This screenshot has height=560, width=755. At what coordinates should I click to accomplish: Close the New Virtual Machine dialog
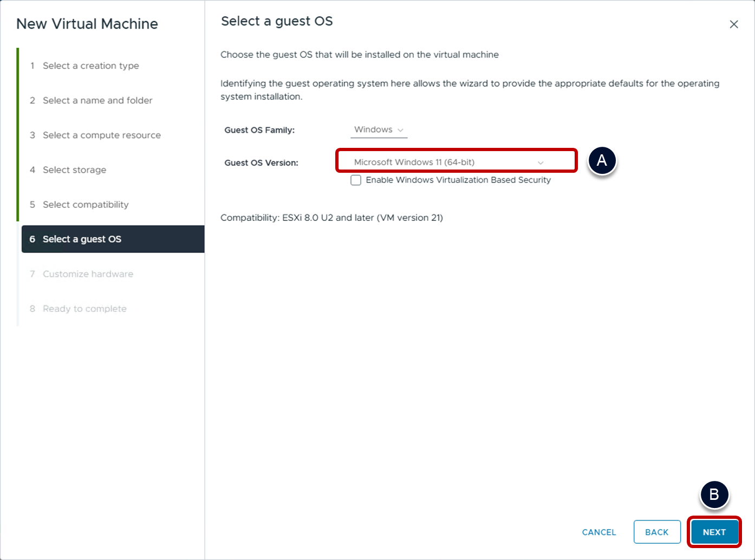pos(733,24)
